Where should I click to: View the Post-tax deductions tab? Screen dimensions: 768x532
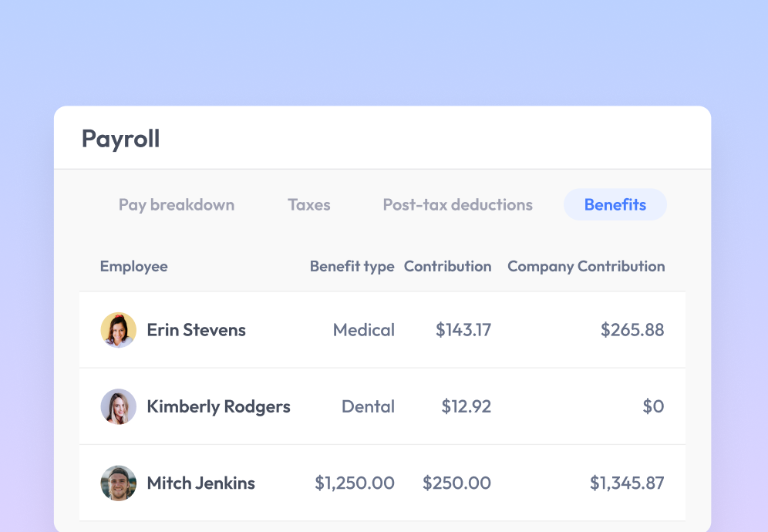click(457, 204)
